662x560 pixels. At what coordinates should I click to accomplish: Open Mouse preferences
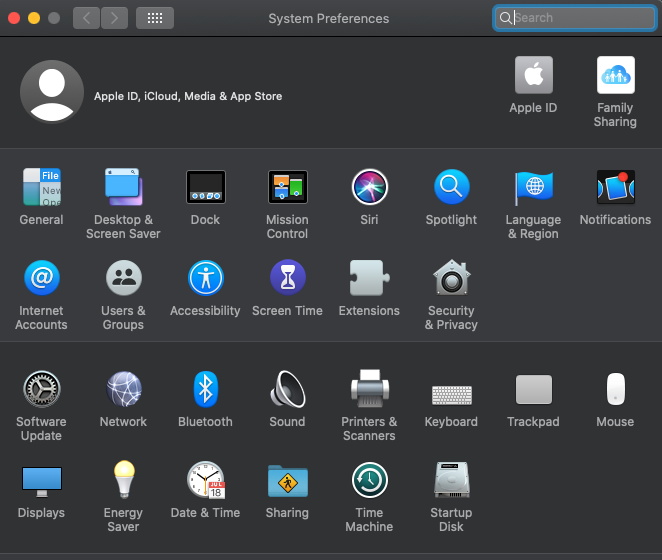click(616, 389)
